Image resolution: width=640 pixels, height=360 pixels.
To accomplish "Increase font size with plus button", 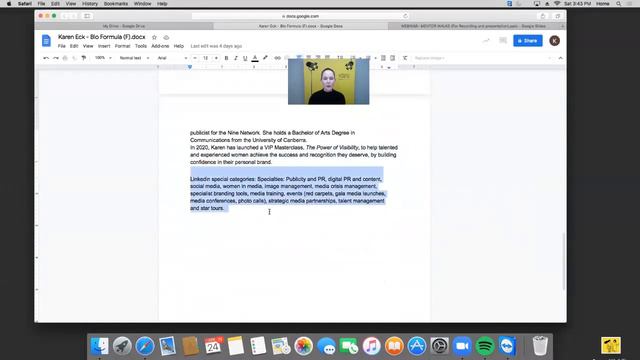I will pyautogui.click(x=216, y=58).
